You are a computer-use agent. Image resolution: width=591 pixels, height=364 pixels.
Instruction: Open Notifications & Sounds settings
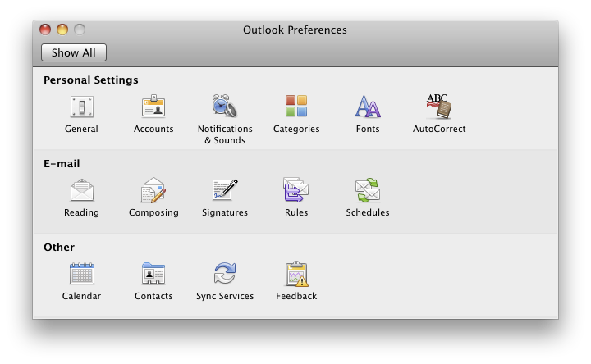(x=225, y=107)
